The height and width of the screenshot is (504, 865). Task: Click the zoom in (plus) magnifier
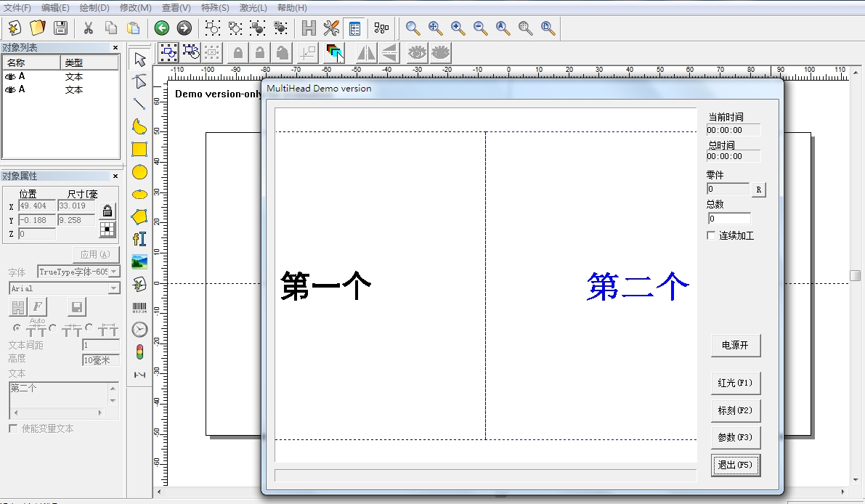click(458, 28)
